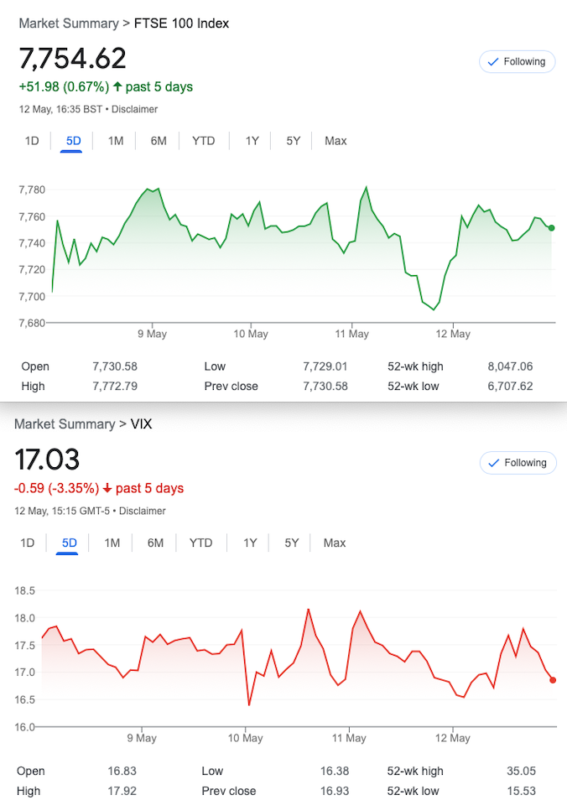Select the YTD tab on VIX chart

pos(201,543)
